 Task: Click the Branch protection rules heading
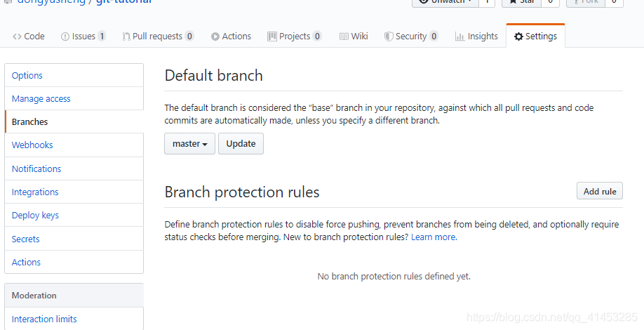pyautogui.click(x=242, y=192)
